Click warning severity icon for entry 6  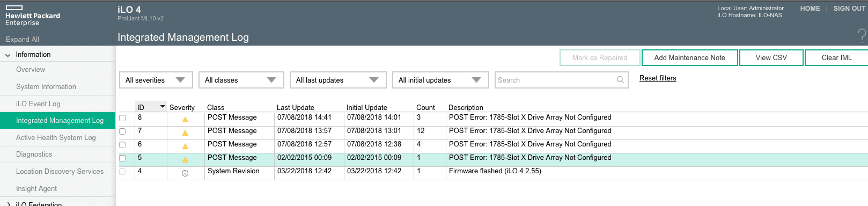click(x=185, y=146)
